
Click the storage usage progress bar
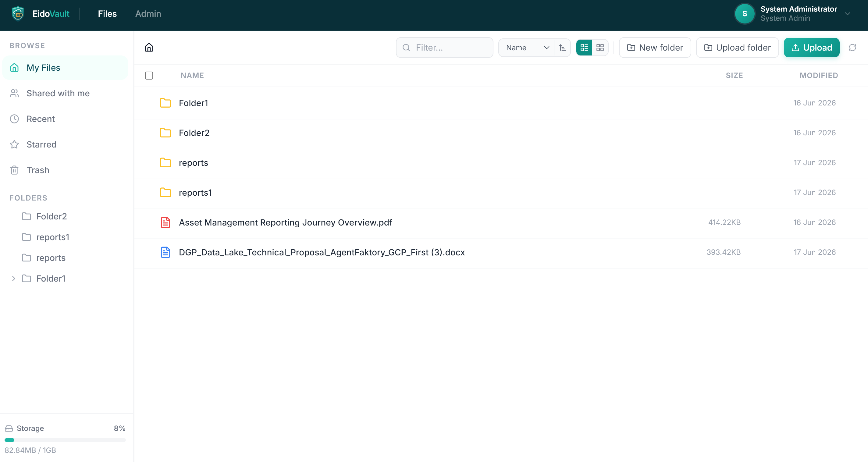65,440
